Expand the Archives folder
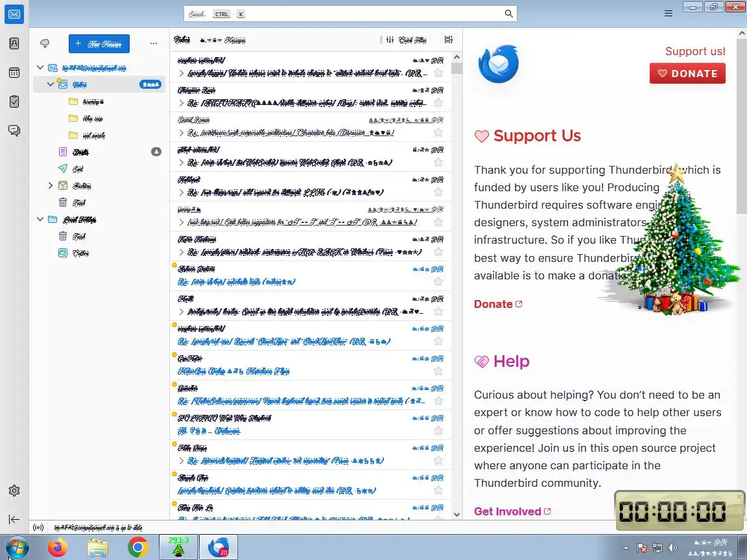The width and height of the screenshot is (747, 560). (x=51, y=186)
